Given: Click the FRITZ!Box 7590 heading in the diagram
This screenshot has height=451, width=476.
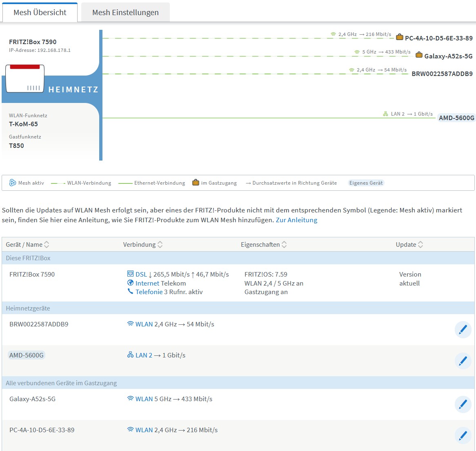Looking at the screenshot, I should (x=33, y=42).
